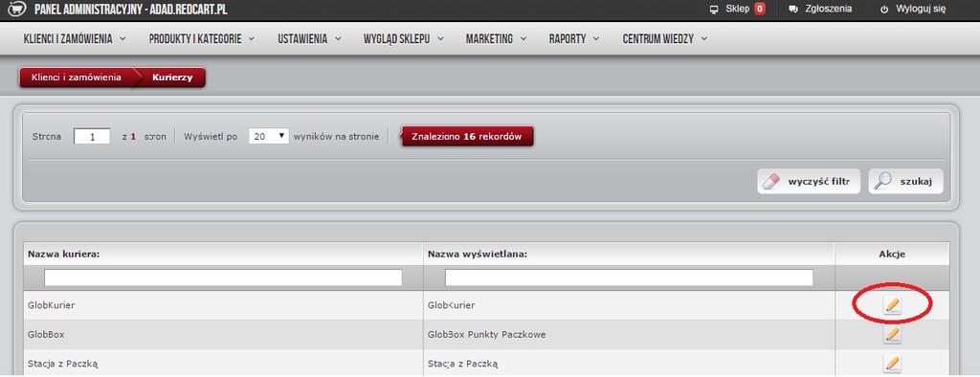Go to Klienci i zamówienia breadcrumb
Screen dimensions: 980x377
[77, 78]
